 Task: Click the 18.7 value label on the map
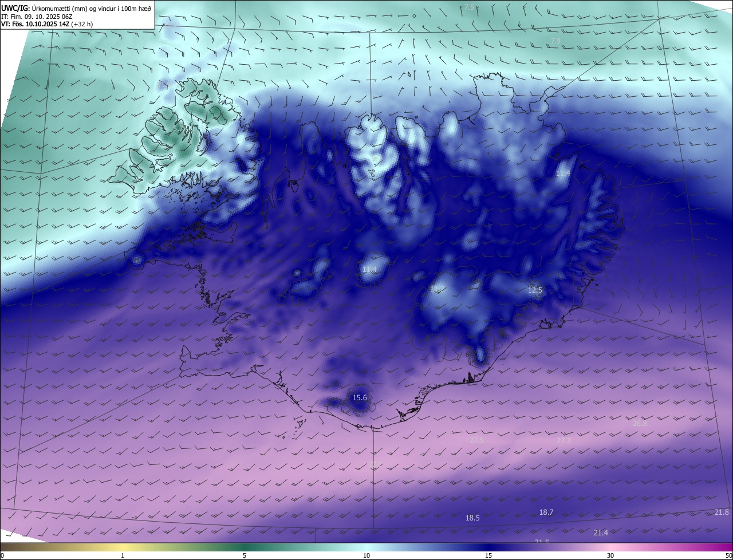pyautogui.click(x=546, y=512)
